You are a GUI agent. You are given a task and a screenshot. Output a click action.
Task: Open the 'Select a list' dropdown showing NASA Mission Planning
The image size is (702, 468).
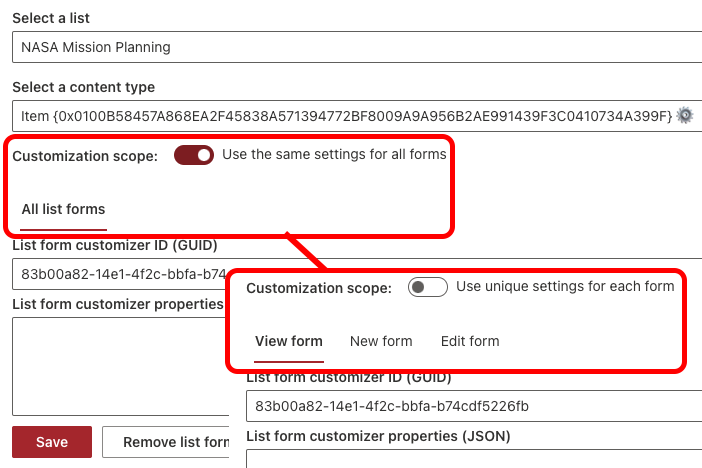(357, 47)
